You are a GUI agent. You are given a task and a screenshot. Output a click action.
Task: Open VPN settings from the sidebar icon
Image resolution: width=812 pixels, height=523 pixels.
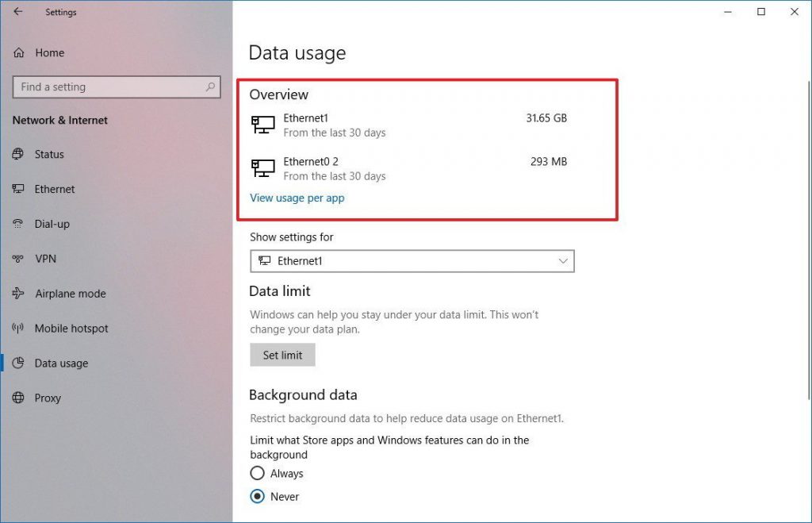click(19, 259)
